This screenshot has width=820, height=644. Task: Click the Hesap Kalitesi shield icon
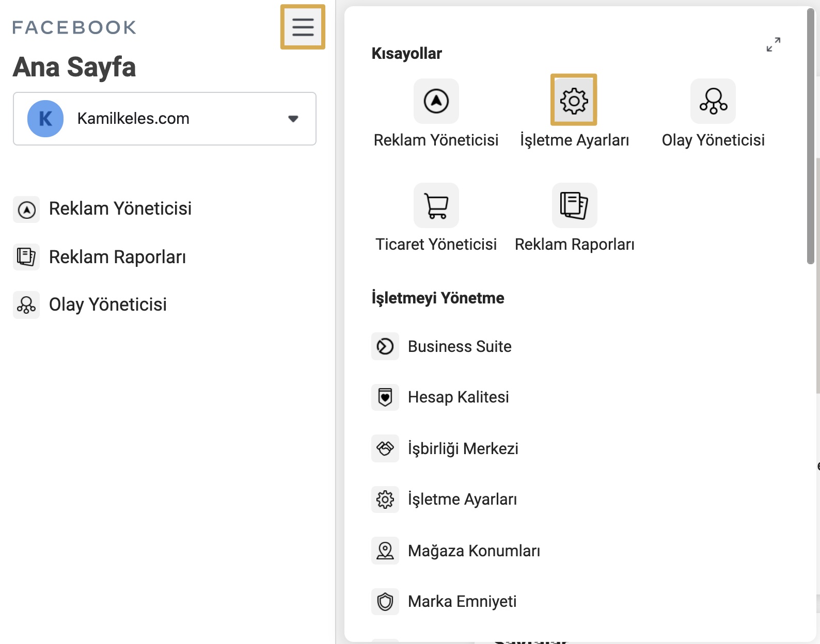(385, 397)
